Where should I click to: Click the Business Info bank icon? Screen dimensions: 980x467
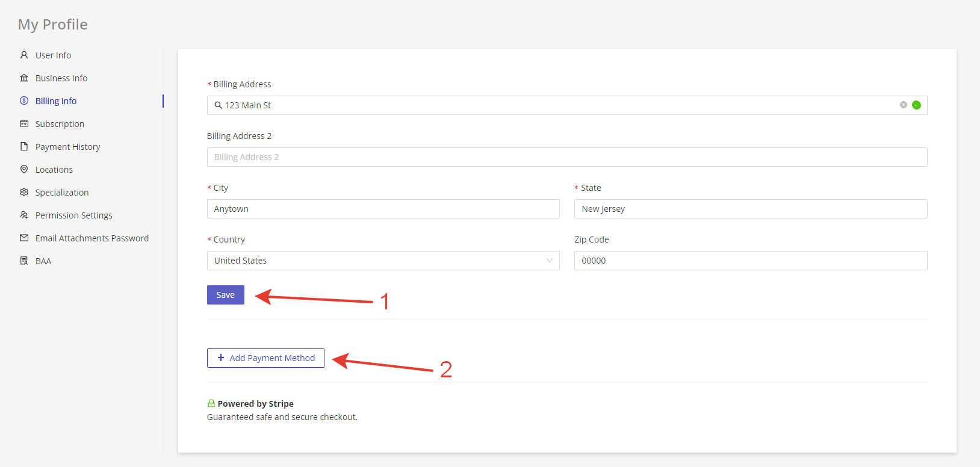click(24, 78)
